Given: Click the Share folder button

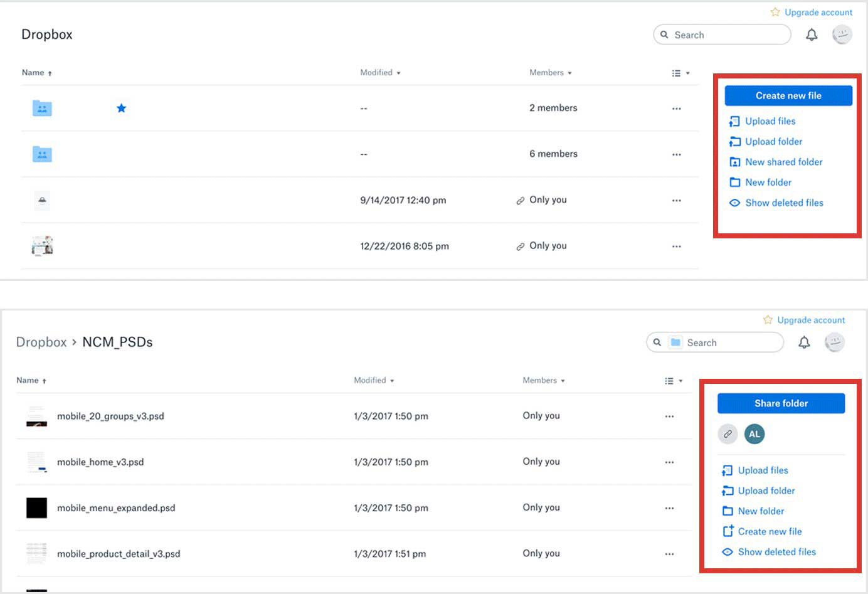Looking at the screenshot, I should [x=781, y=403].
